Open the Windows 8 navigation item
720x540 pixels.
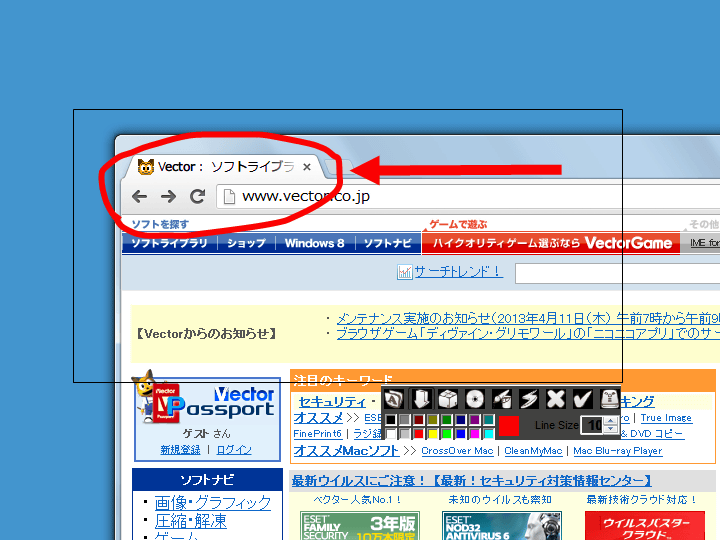point(315,243)
